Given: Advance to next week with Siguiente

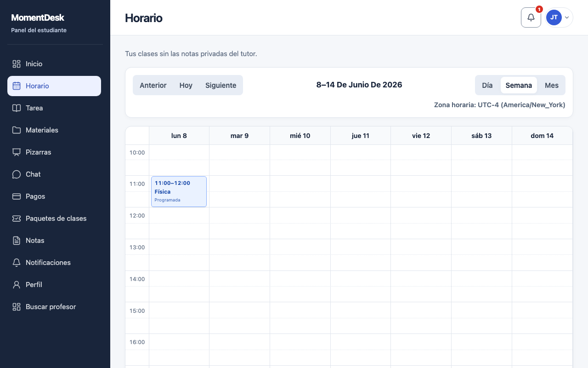Looking at the screenshot, I should [x=221, y=85].
